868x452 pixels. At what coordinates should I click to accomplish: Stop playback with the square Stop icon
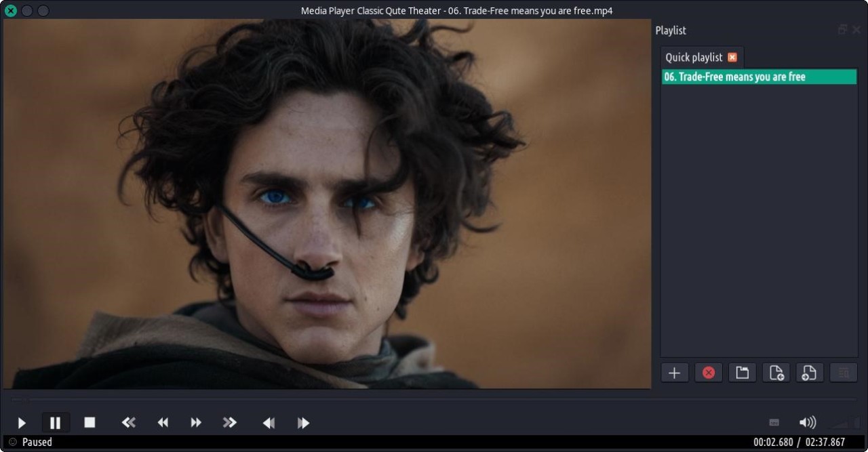(90, 423)
